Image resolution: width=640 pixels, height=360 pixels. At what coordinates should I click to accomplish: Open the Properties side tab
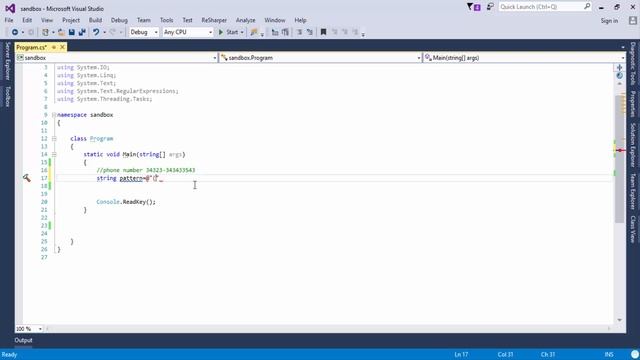click(x=633, y=104)
